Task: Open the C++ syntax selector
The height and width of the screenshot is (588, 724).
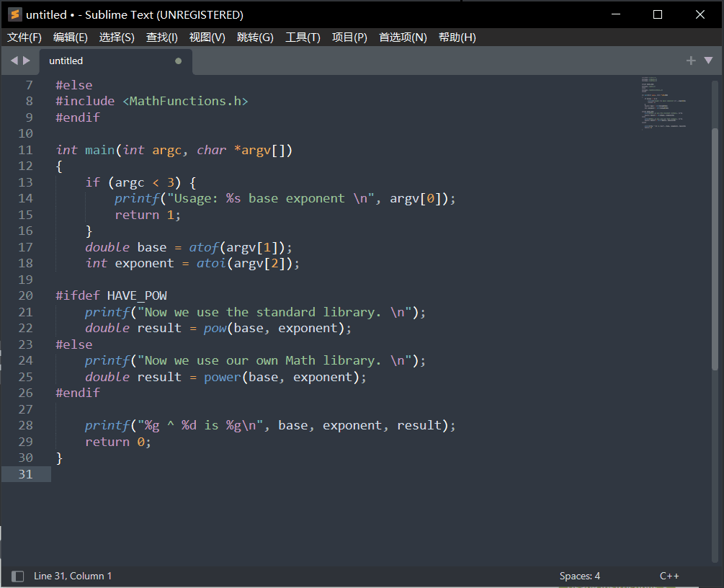Action: [x=669, y=576]
